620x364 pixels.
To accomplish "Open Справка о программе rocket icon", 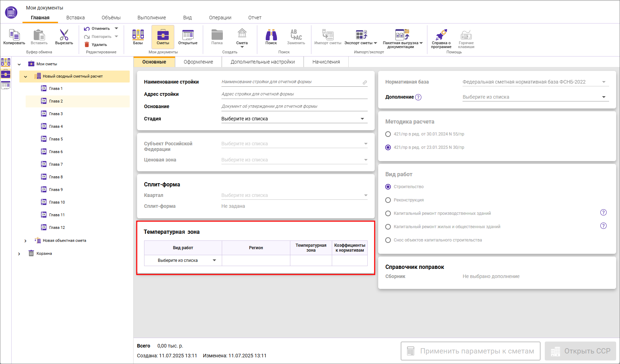I will coord(441,35).
